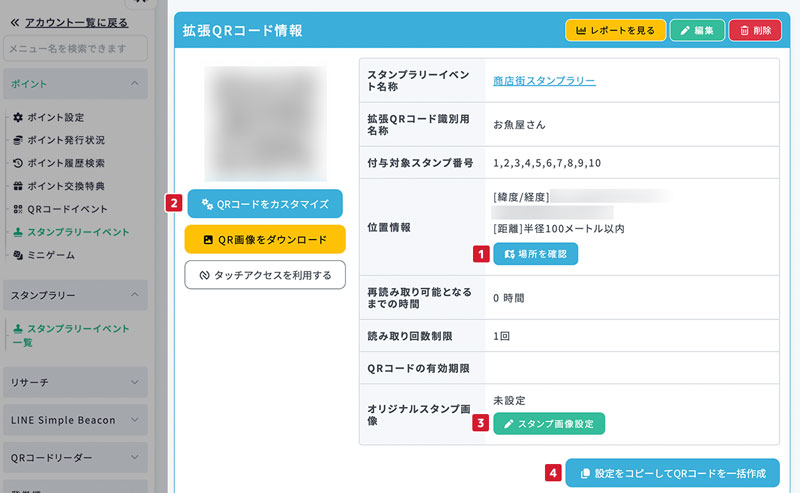Click the coins icon beside ポイント発行状況
This screenshot has width=800, height=493.
pyautogui.click(x=18, y=140)
